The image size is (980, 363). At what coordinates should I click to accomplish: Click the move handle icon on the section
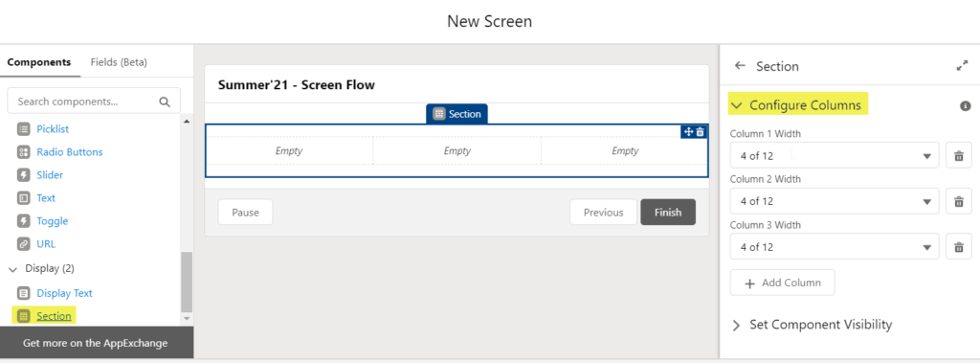point(689,131)
